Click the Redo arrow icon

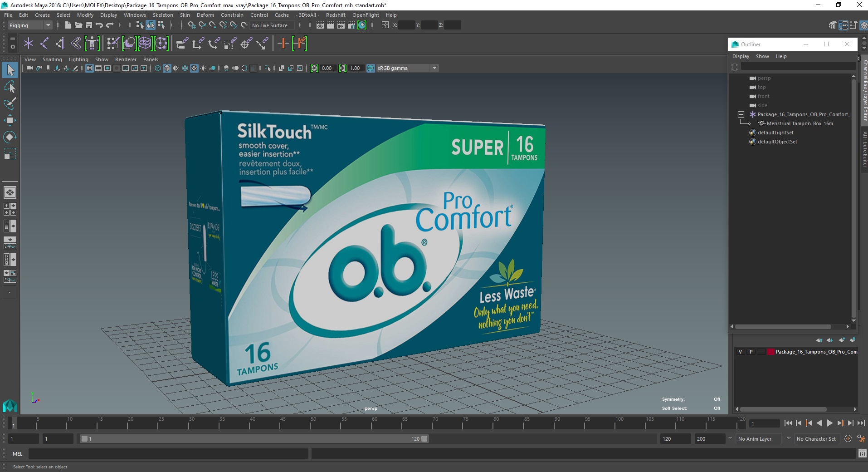(110, 25)
